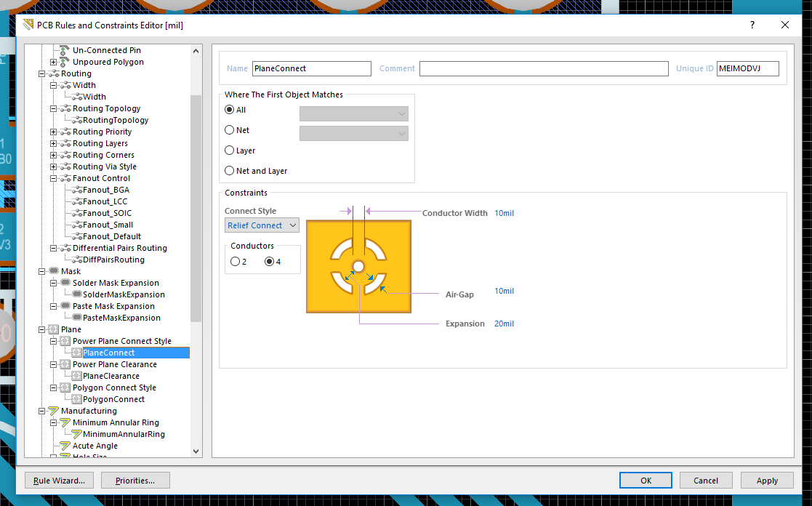Click the rule Name field
This screenshot has width=812, height=506.
tap(312, 68)
